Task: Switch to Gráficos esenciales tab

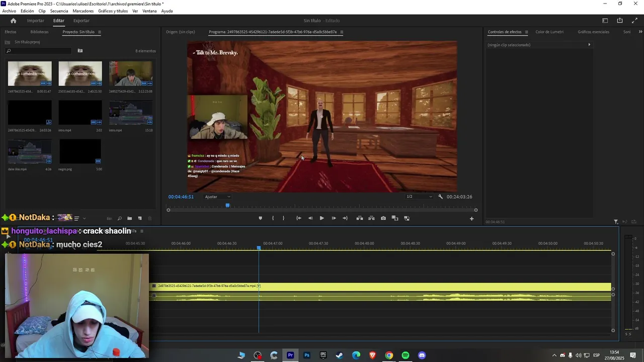Action: coord(593,32)
